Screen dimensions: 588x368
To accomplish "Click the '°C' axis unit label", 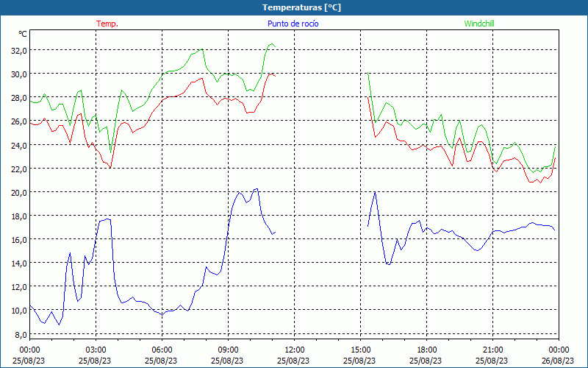I will pos(23,34).
